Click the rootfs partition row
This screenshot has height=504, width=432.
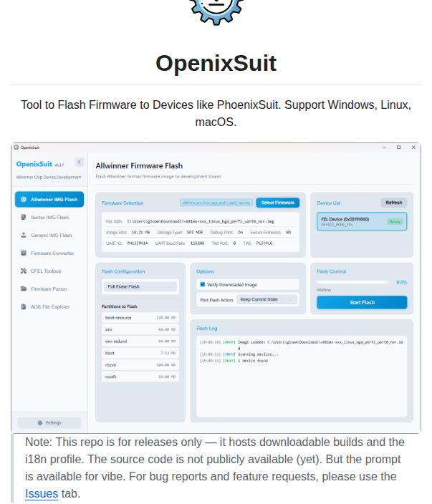[140, 377]
